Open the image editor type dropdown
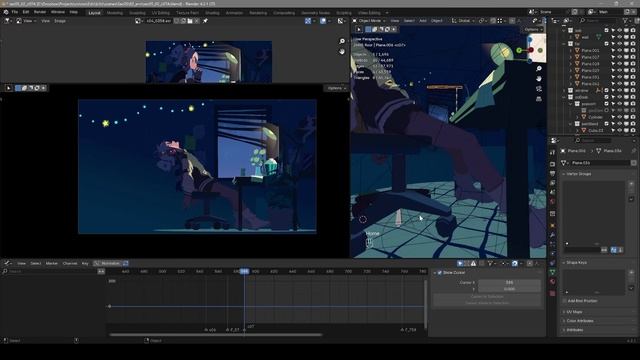Viewport: 640px width, 360px height. [x=7, y=20]
